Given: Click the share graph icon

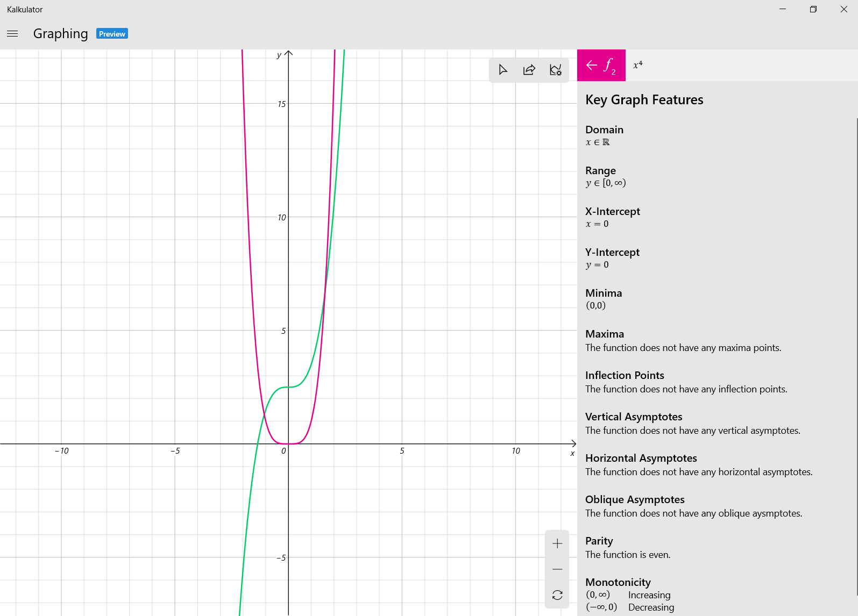Looking at the screenshot, I should coord(529,70).
